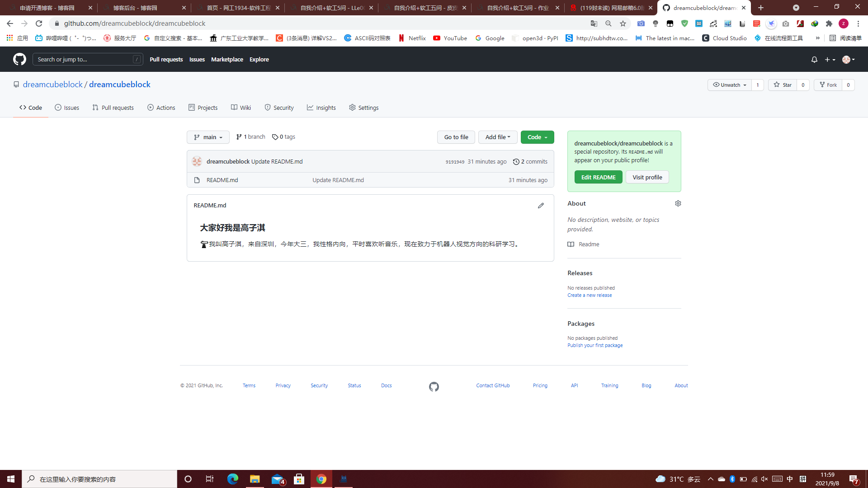Focus the Search or jump to field
Viewport: 868px width, 488px height.
pos(85,59)
